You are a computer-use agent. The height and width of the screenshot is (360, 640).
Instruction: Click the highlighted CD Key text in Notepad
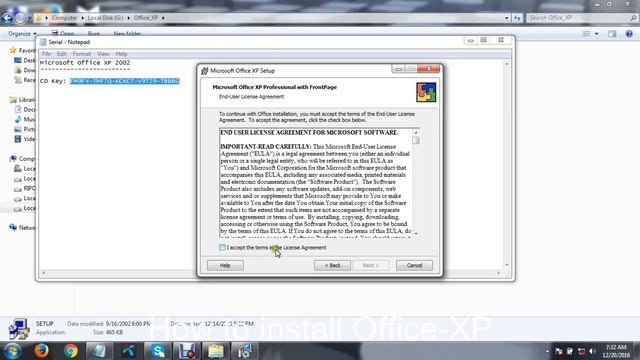[125, 81]
